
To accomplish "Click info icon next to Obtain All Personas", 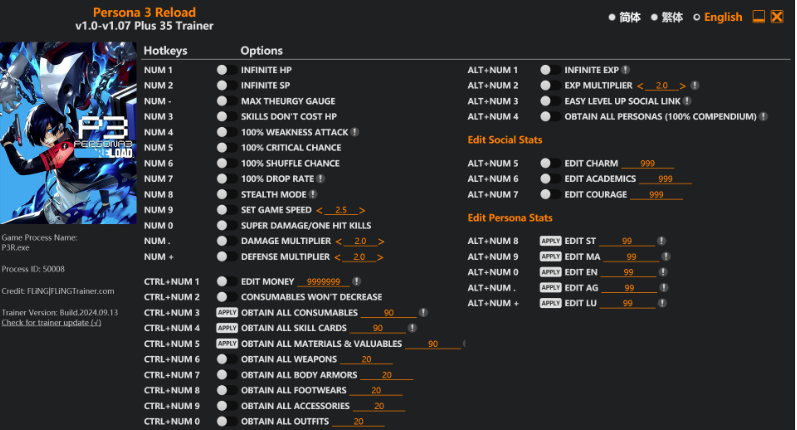I will tap(764, 117).
